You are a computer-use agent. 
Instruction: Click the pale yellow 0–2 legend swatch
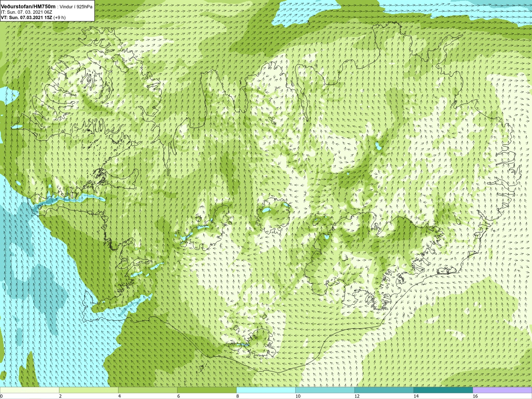tap(30, 390)
